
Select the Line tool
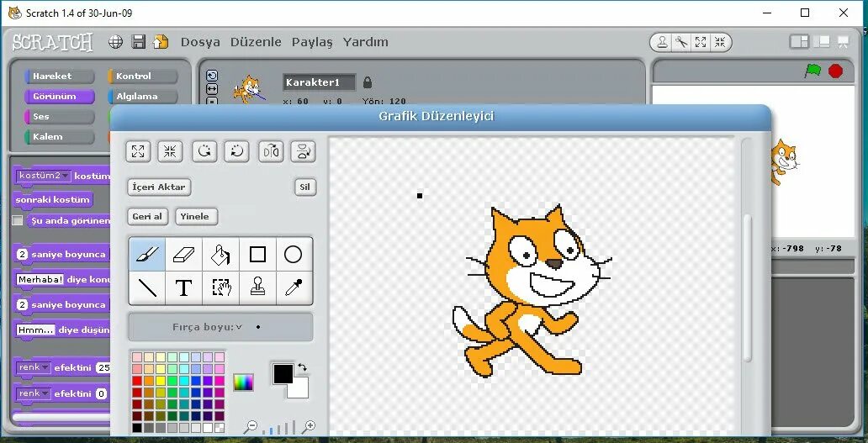click(x=147, y=287)
